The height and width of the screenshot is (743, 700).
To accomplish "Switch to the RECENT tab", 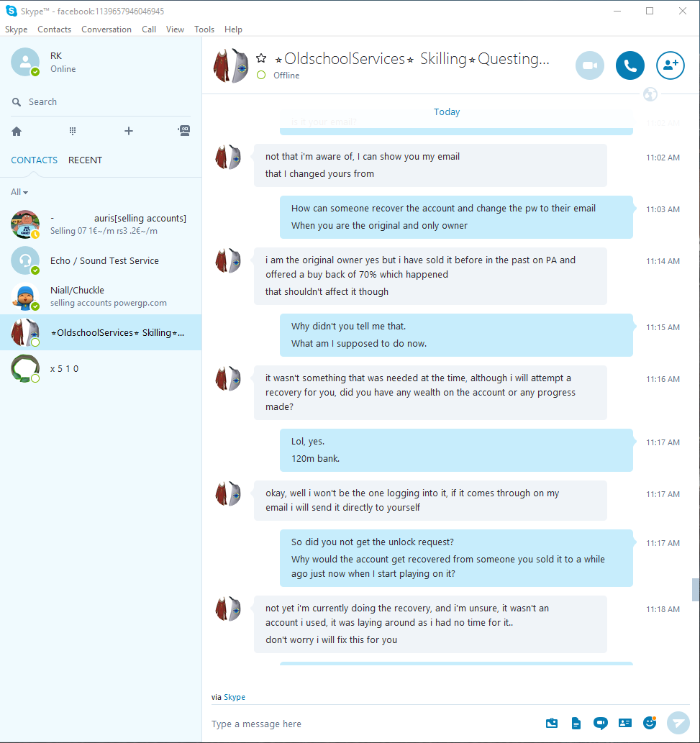I will coord(85,160).
